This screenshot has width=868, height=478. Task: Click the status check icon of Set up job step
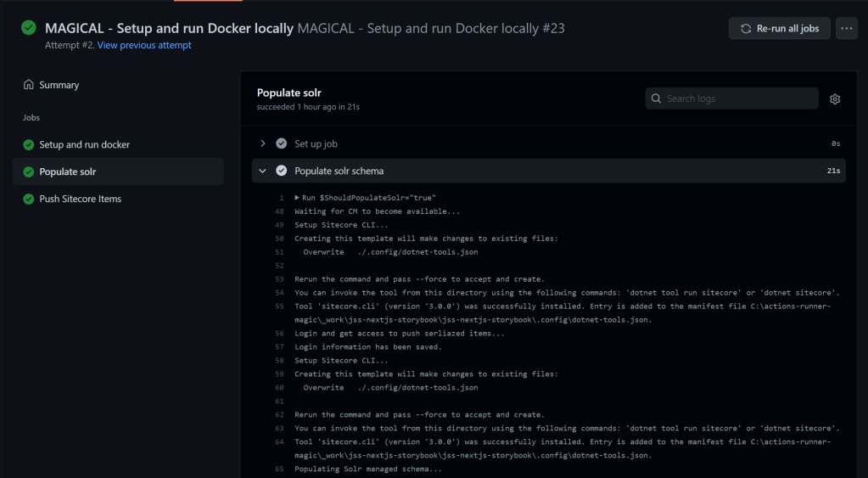click(282, 143)
